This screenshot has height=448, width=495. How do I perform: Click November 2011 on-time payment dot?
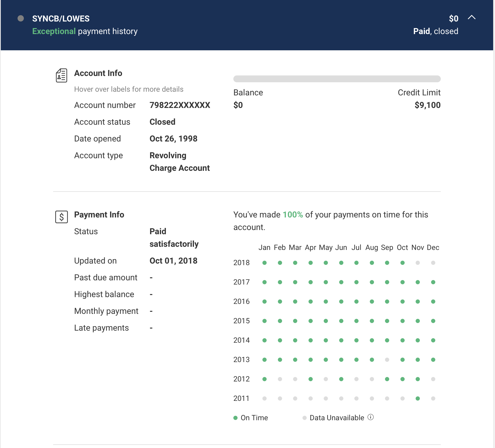(x=418, y=398)
